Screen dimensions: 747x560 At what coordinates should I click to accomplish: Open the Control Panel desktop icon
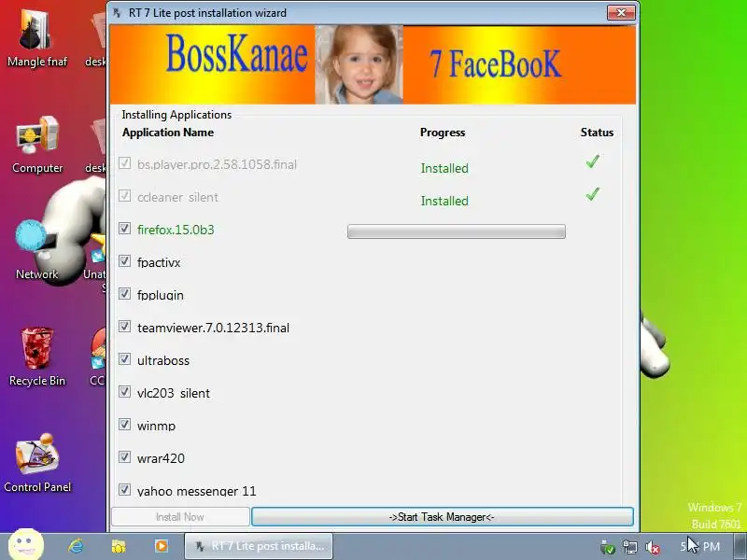pyautogui.click(x=37, y=463)
